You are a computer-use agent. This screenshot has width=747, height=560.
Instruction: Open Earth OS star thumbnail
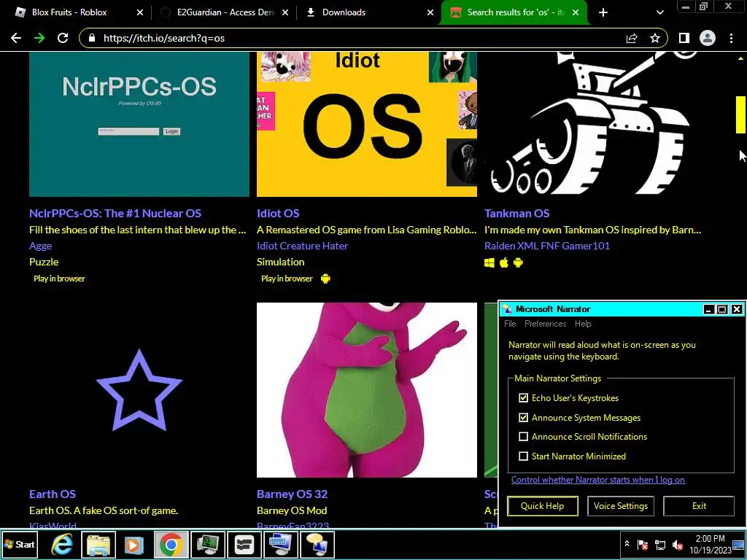(x=139, y=389)
